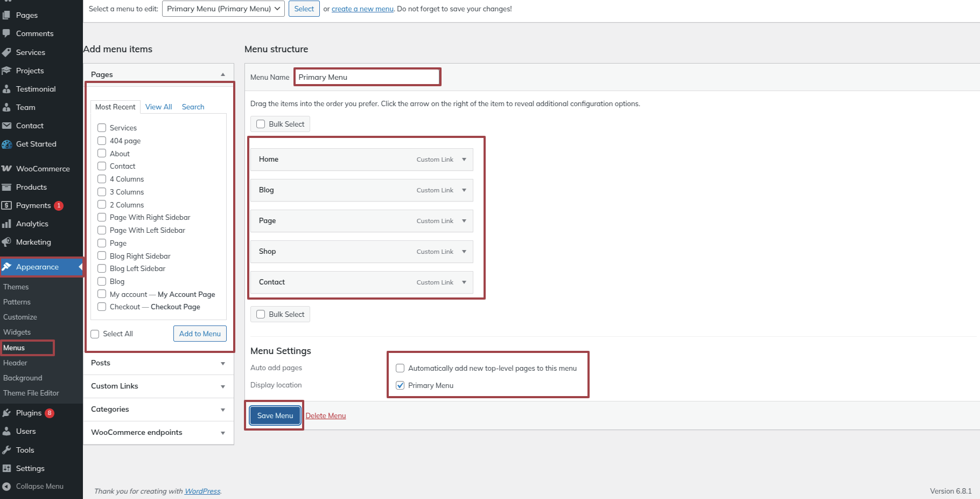Tick the About page checkbox
This screenshot has height=499, width=980.
[102, 154]
